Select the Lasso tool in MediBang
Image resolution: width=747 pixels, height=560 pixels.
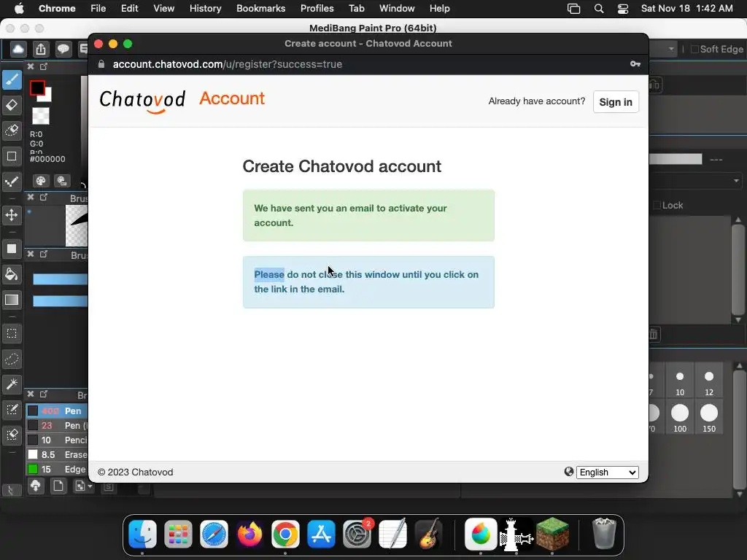click(x=12, y=359)
